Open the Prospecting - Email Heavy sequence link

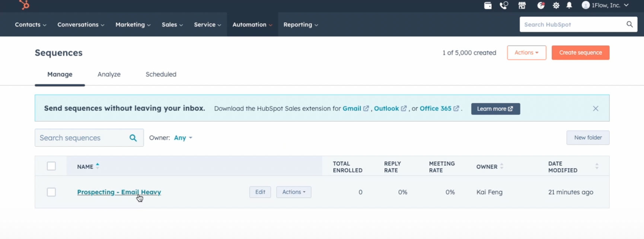click(x=119, y=192)
